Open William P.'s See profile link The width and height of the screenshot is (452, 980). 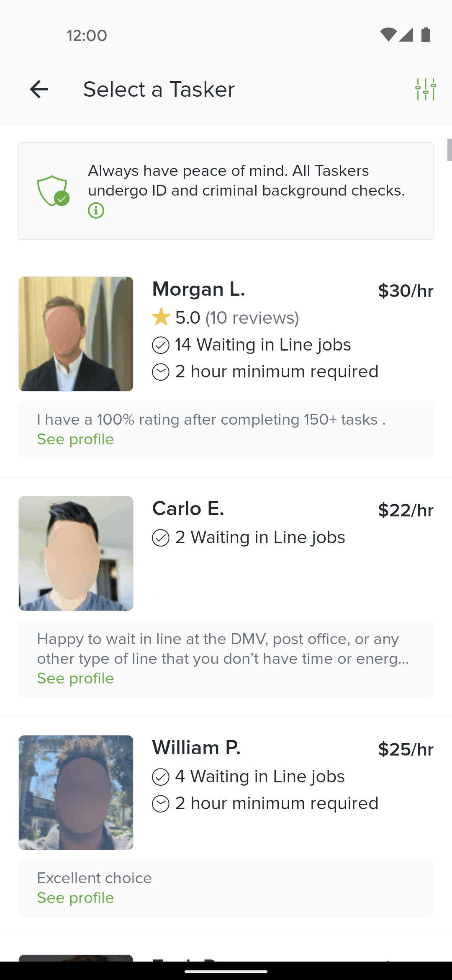75,898
